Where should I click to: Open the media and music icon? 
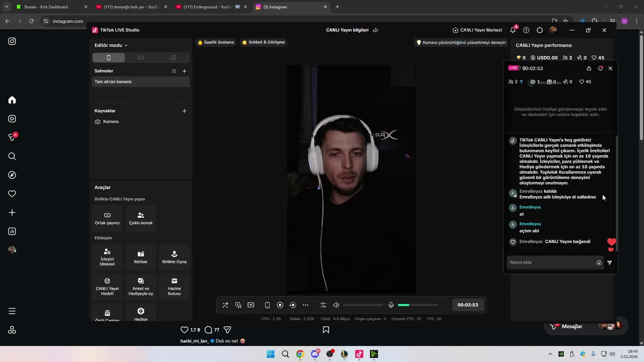coord(238,305)
